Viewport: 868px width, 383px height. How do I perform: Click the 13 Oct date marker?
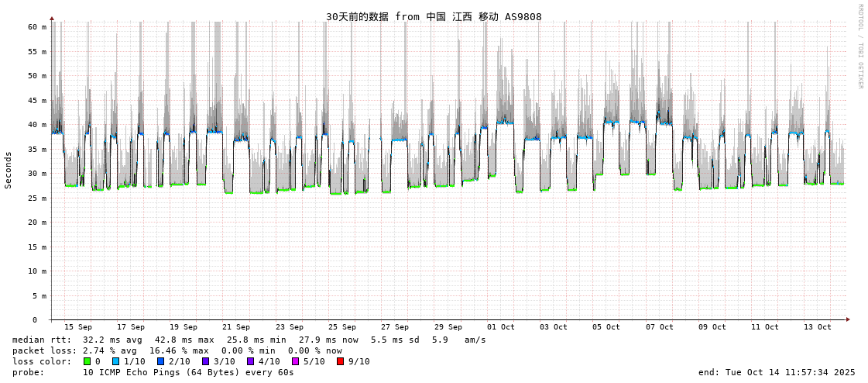818,327
